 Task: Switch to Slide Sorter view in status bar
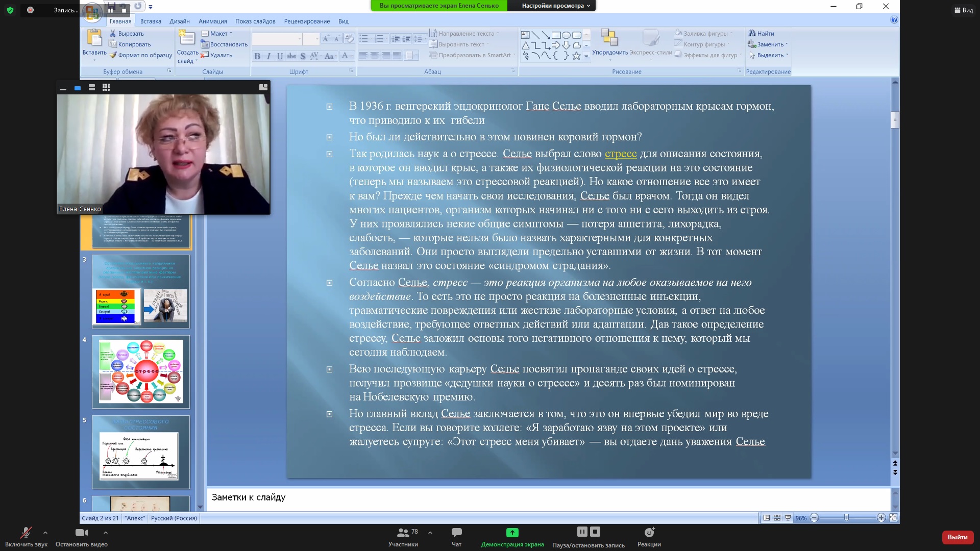tap(777, 518)
